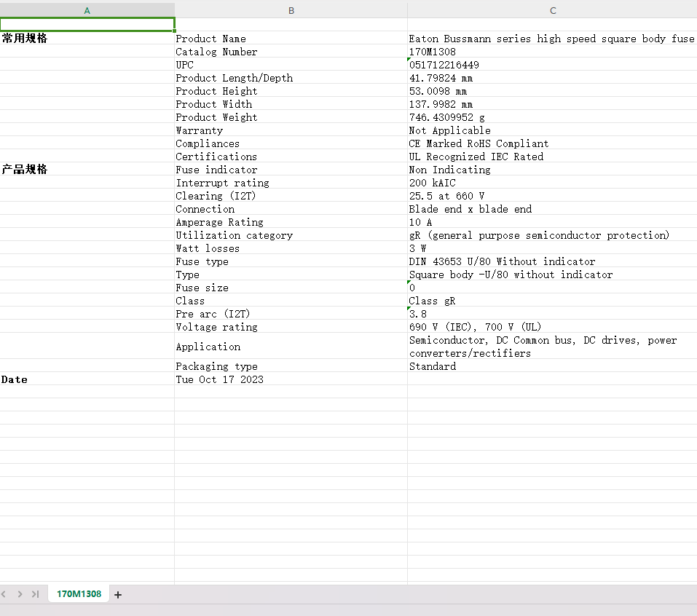Screen dimensions: 697x616
Task: Select the 'Pre arc (I2T)' cell
Action: [x=291, y=314]
